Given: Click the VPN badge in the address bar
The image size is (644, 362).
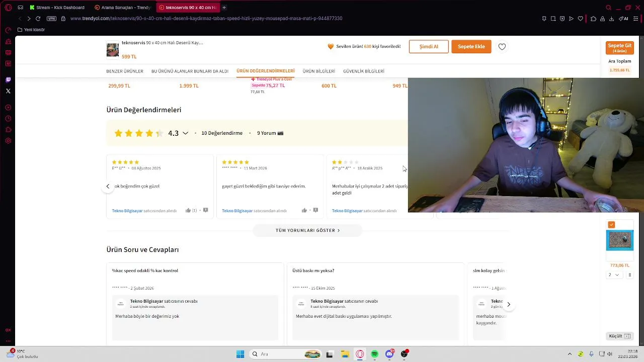Looking at the screenshot, I should pyautogui.click(x=51, y=19).
